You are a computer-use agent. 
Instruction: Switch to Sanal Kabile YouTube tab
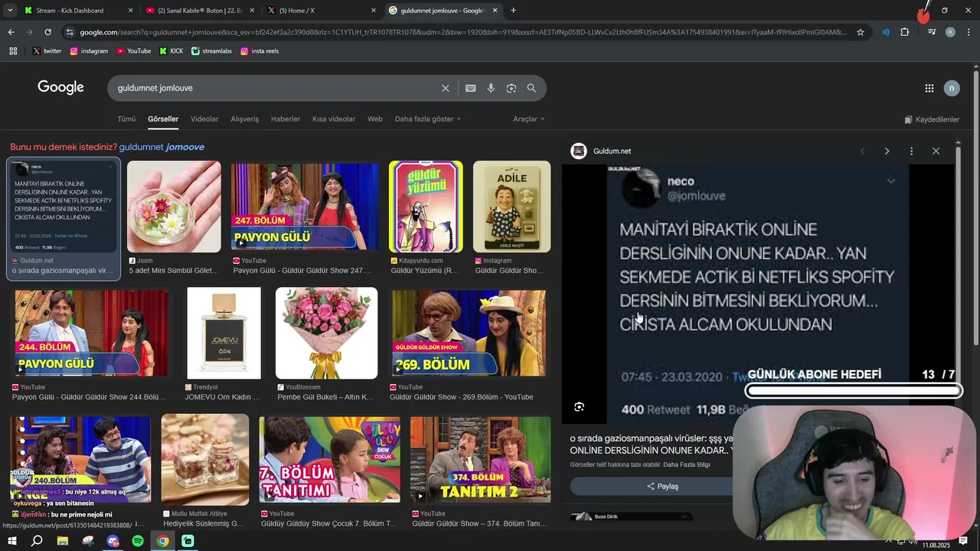click(x=199, y=11)
